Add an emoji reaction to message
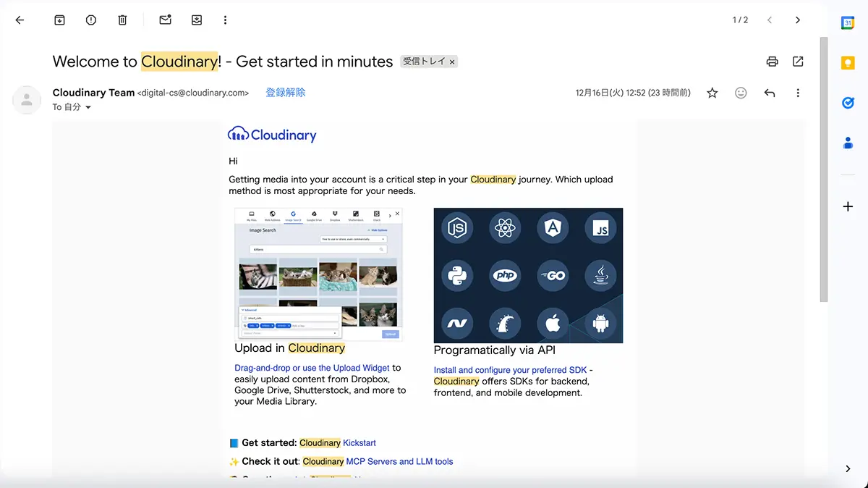Image resolution: width=868 pixels, height=488 pixels. [x=741, y=93]
